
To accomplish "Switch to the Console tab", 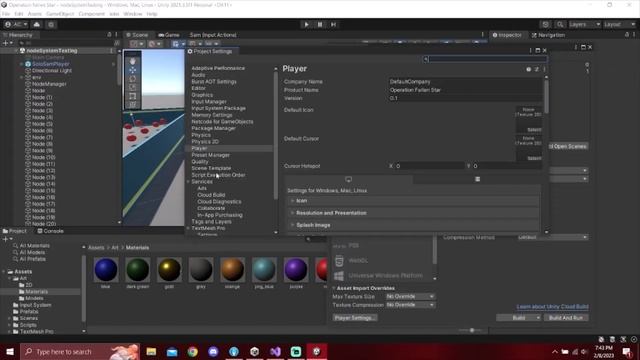I will click(x=50, y=231).
